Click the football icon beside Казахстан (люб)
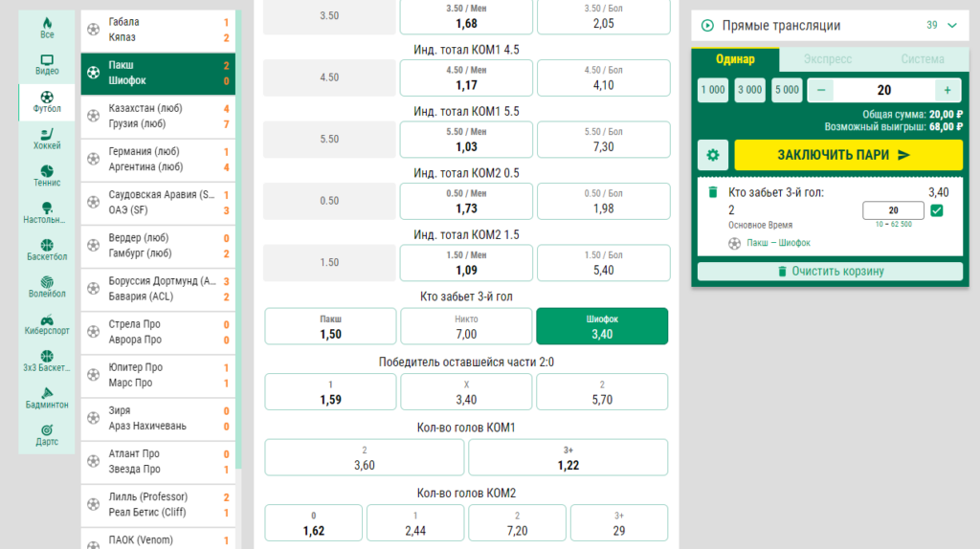This screenshot has width=980, height=549. click(93, 116)
